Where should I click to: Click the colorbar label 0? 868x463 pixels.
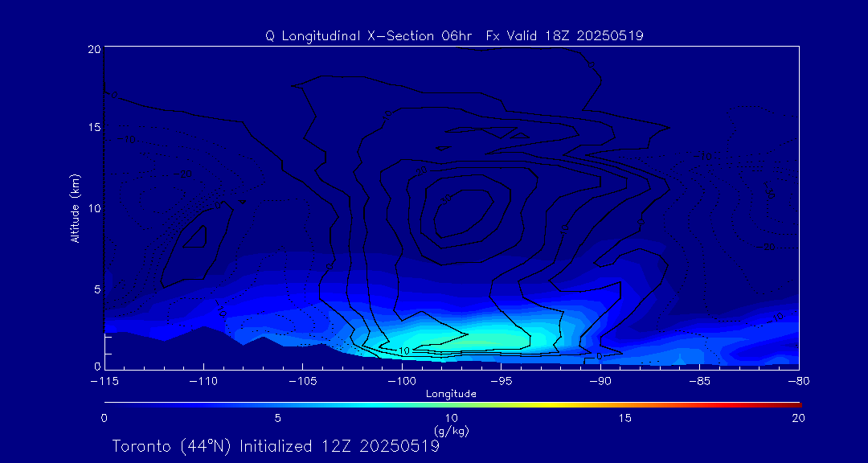(104, 419)
